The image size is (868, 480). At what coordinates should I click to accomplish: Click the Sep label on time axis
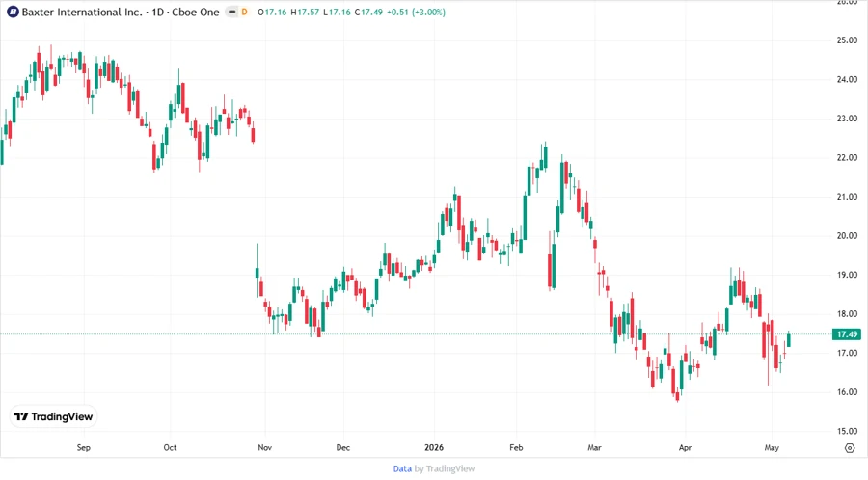[83, 447]
